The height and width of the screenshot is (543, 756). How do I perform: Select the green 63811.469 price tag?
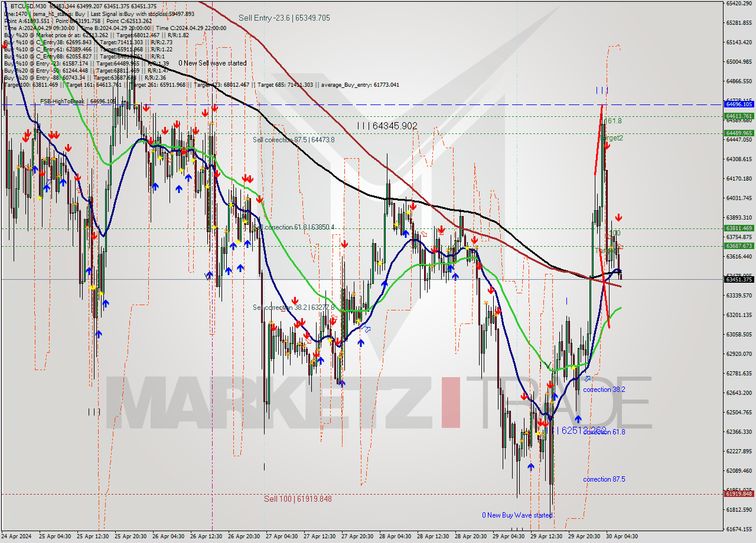pyautogui.click(x=739, y=228)
